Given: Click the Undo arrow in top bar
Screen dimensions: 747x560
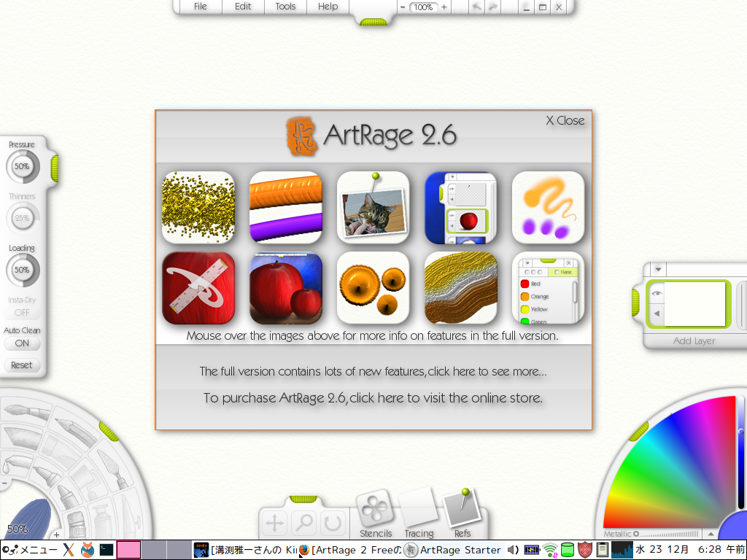Looking at the screenshot, I should point(476,7).
